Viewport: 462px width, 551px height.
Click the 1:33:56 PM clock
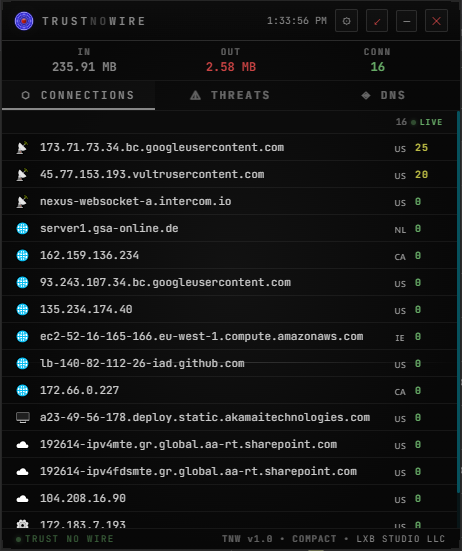pyautogui.click(x=297, y=21)
